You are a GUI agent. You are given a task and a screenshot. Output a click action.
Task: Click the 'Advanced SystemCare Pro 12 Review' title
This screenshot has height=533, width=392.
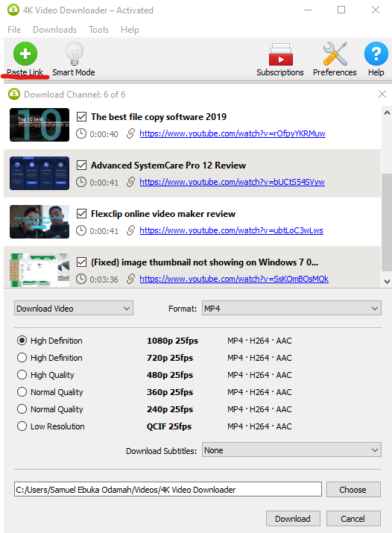(168, 165)
